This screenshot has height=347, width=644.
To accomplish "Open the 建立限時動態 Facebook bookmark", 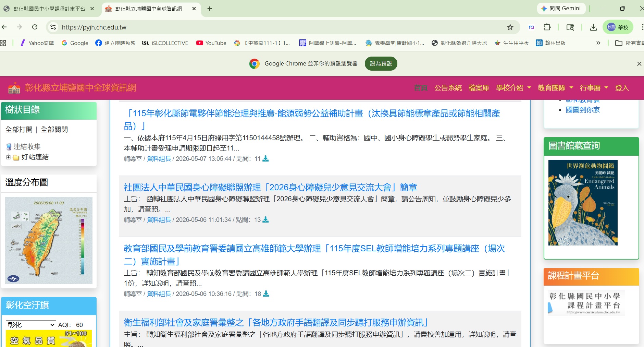I will [115, 43].
